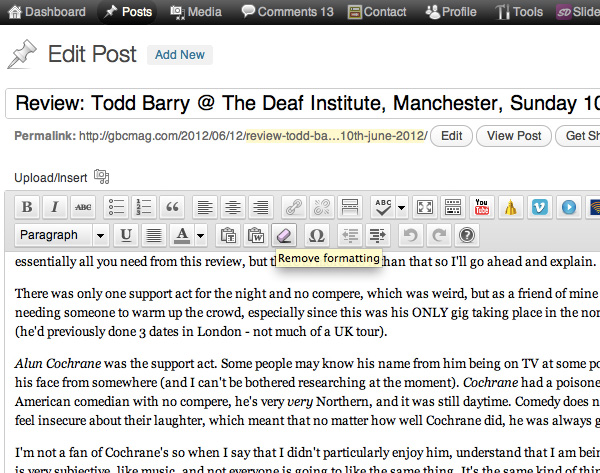
Task: Align text center
Action: 233,207
